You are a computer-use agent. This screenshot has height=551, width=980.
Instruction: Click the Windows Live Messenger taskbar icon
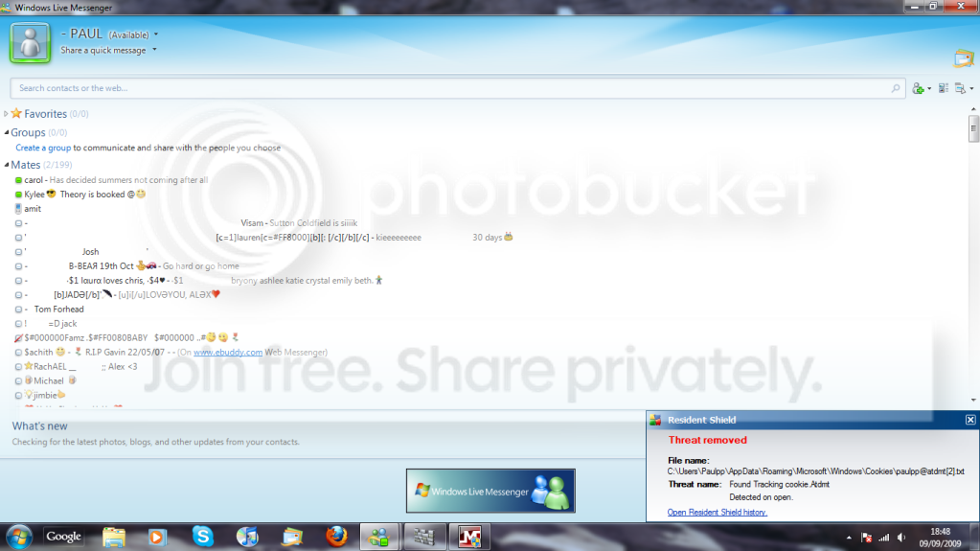pos(378,538)
